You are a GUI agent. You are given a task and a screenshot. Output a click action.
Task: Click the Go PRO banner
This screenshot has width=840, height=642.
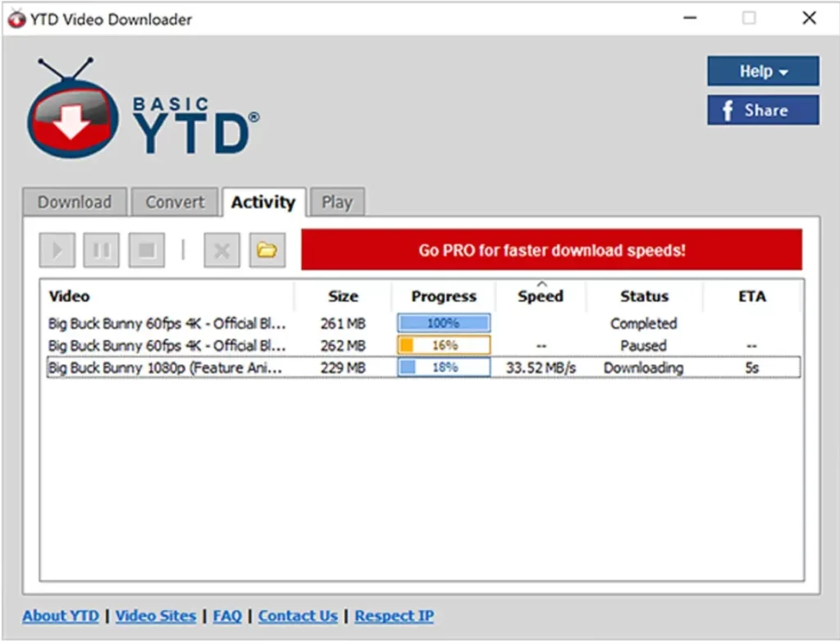click(x=552, y=250)
